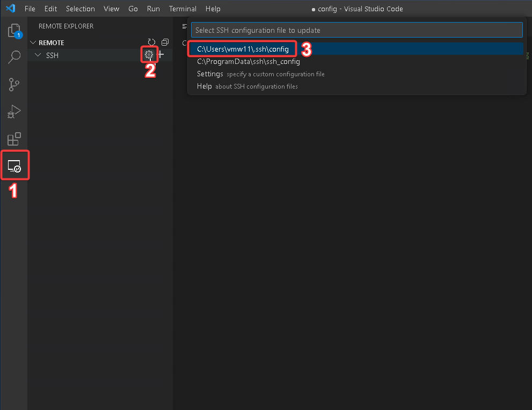This screenshot has height=410, width=532.
Task: Select Settings to specify custom configuration file
Action: click(356, 74)
